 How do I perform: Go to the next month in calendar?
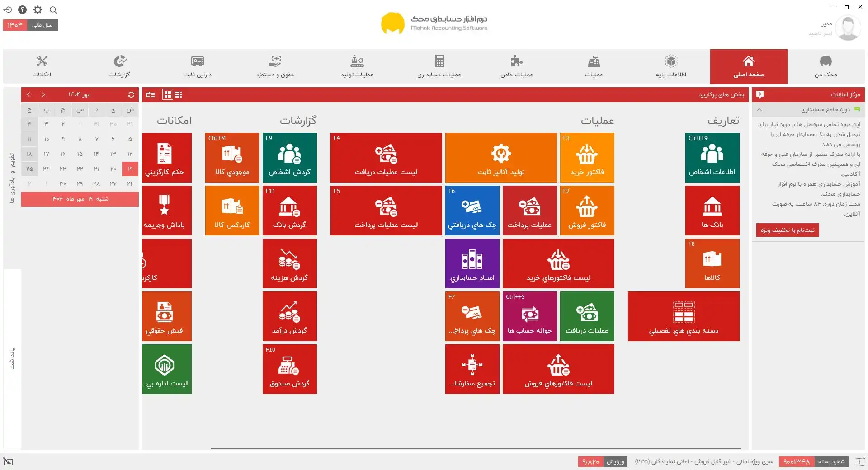click(x=28, y=94)
